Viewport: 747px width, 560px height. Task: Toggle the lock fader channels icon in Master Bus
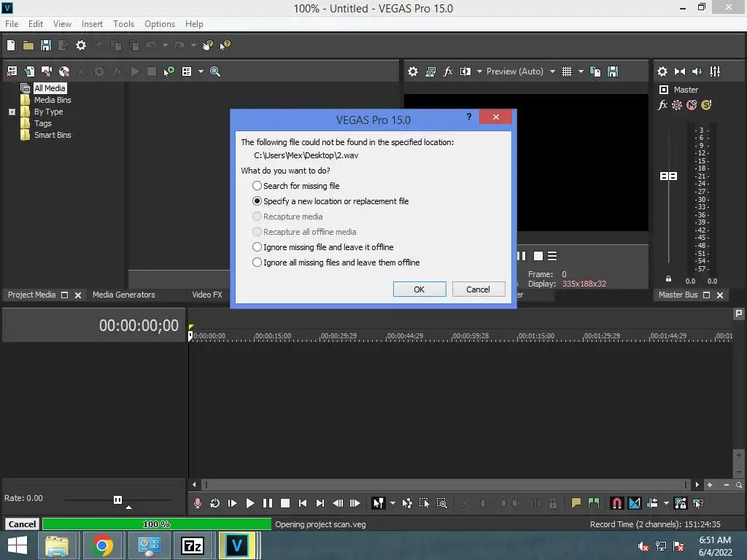coord(668,279)
